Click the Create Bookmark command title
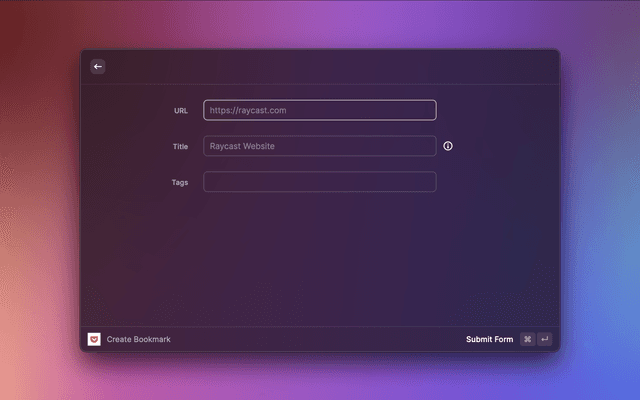This screenshot has width=640, height=400. coord(139,339)
